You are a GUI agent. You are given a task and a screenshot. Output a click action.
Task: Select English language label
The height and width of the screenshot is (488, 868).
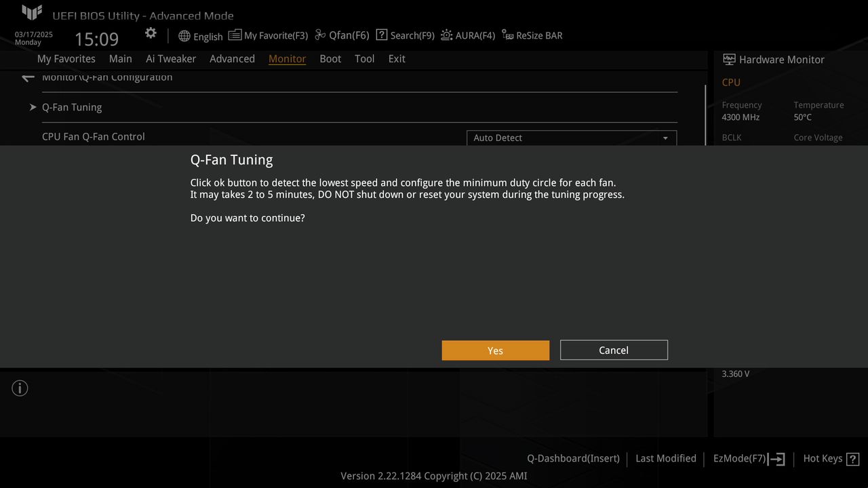(x=208, y=37)
